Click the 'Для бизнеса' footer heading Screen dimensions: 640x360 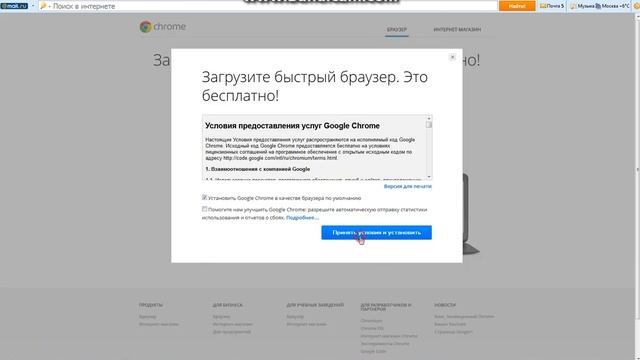[x=228, y=305]
